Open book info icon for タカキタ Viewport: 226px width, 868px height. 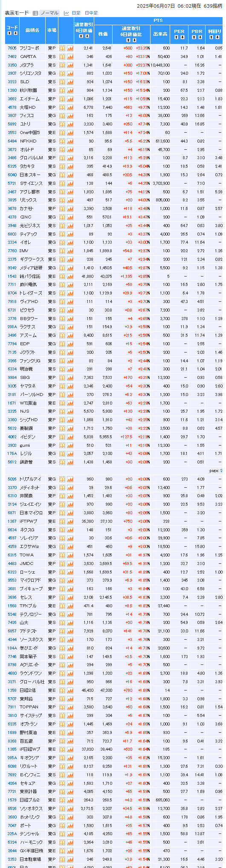point(62,166)
